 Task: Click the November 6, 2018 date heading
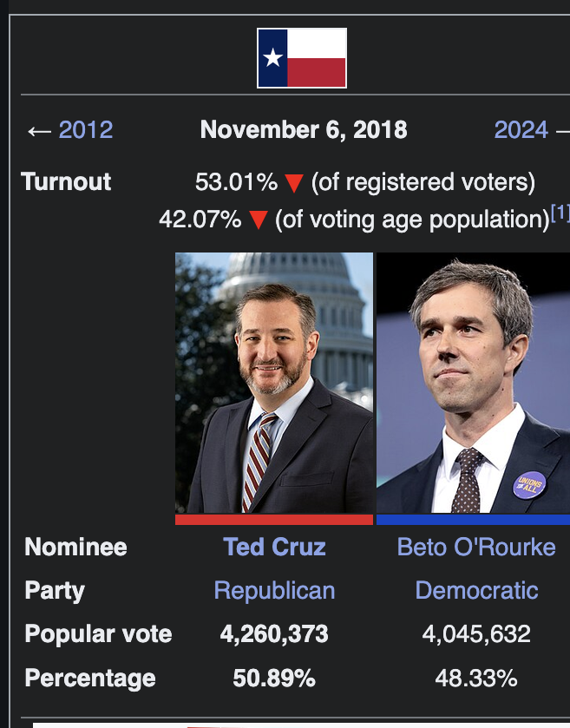pyautogui.click(x=304, y=130)
